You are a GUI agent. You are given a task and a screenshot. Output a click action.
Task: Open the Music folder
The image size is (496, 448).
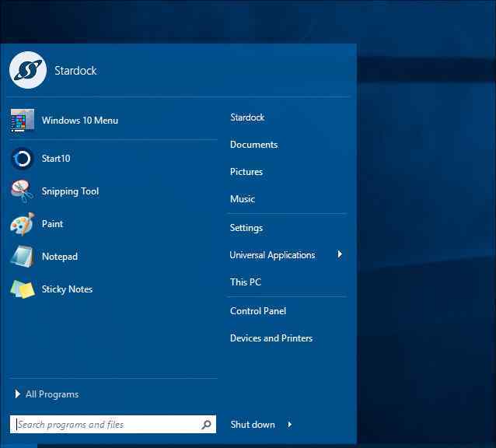point(243,199)
